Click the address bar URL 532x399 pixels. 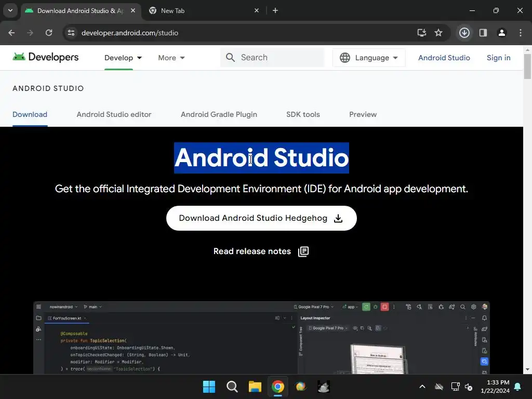click(129, 33)
